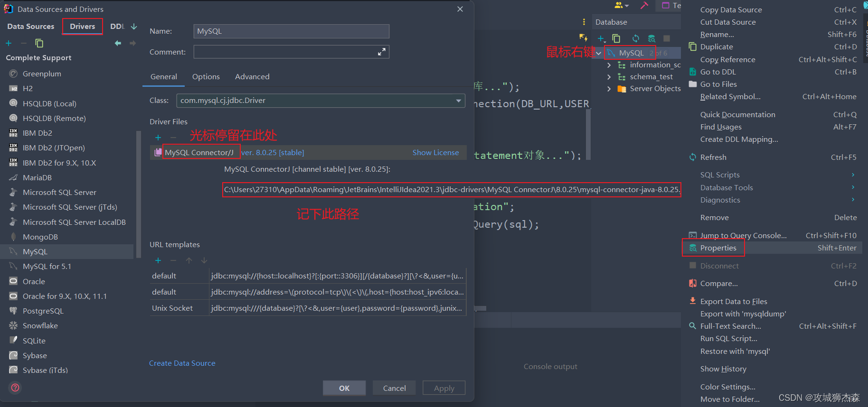Open the Advanced tab
868x407 pixels.
pyautogui.click(x=252, y=76)
